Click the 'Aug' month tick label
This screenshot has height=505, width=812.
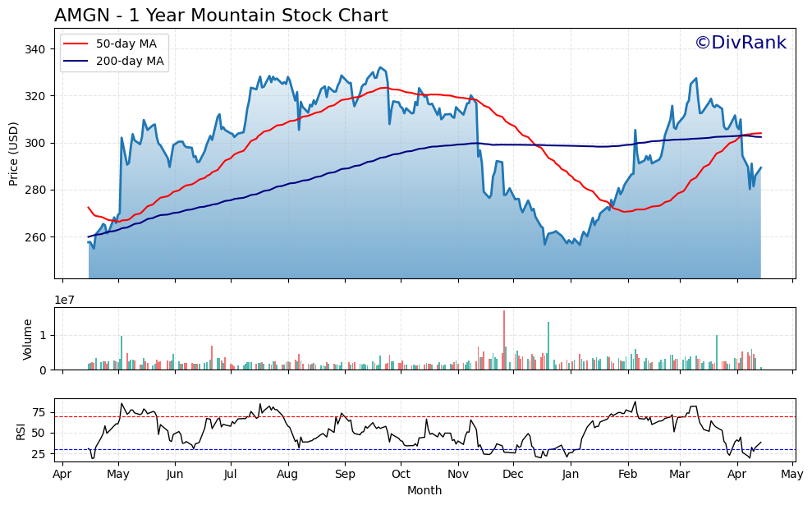(287, 474)
